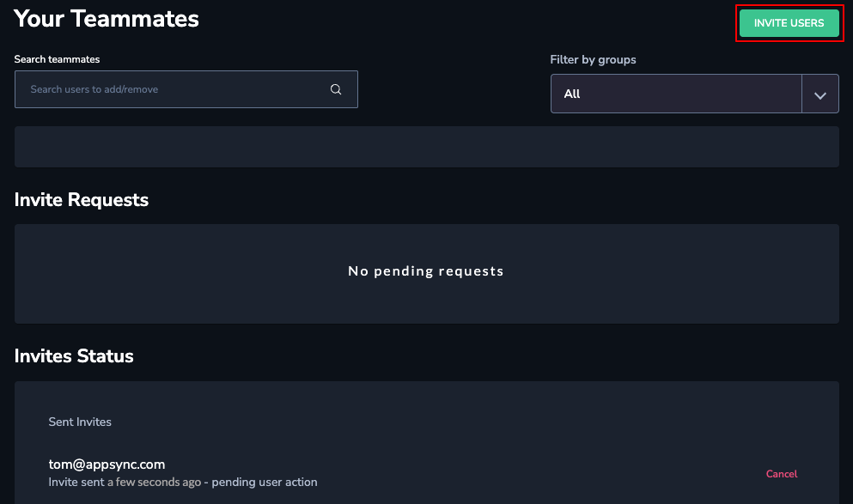Click the Sent Invites panel background
This screenshot has height=504, width=853.
[x=426, y=442]
